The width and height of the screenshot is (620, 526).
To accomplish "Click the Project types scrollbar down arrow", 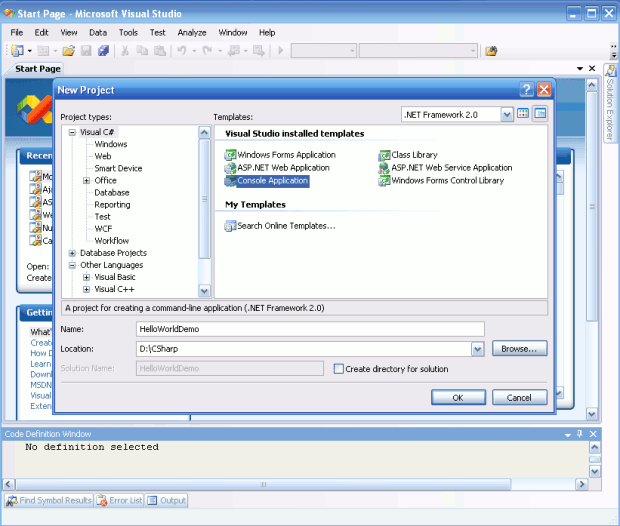I will click(x=204, y=291).
